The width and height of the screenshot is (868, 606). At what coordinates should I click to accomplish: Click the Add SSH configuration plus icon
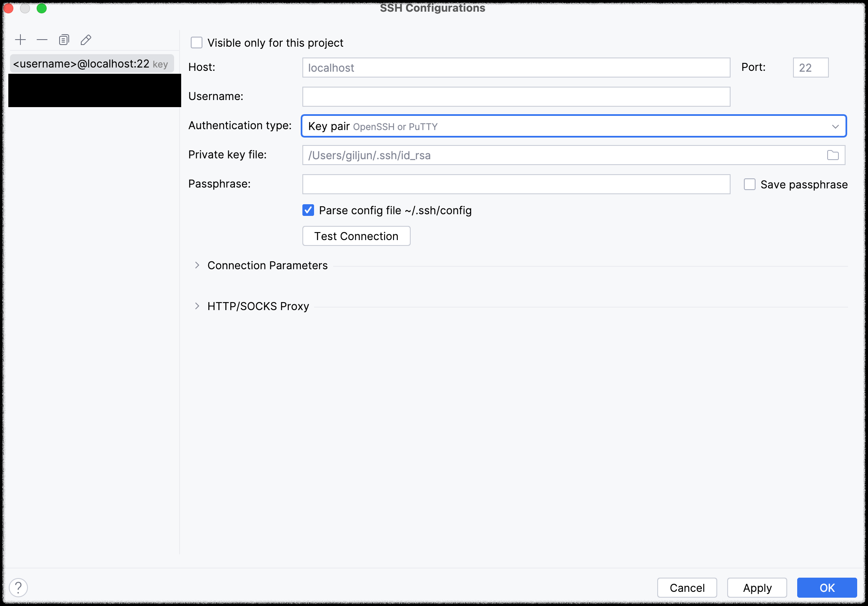pos(20,40)
